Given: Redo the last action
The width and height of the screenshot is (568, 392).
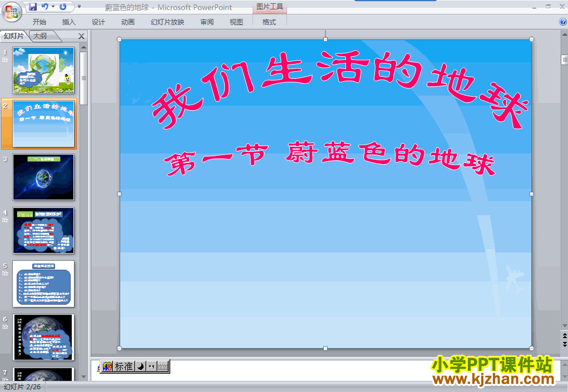Looking at the screenshot, I should [x=63, y=7].
